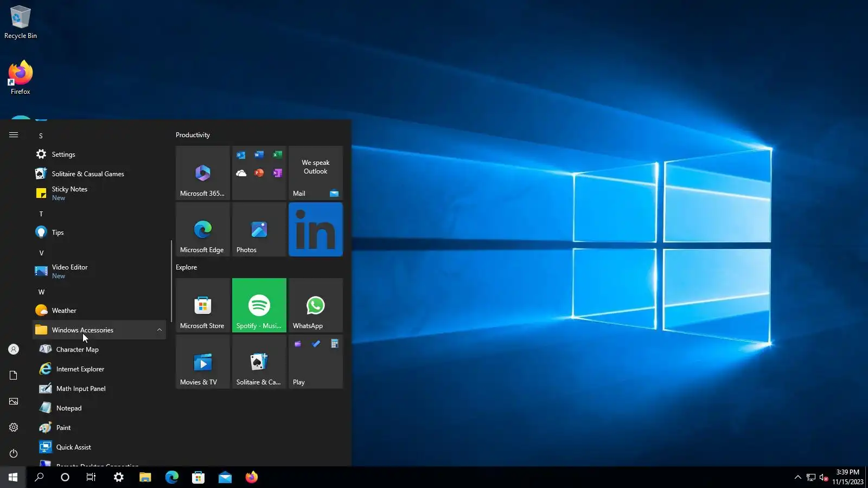Launch Firefox from the taskbar
This screenshot has width=868, height=488.
pos(251,477)
